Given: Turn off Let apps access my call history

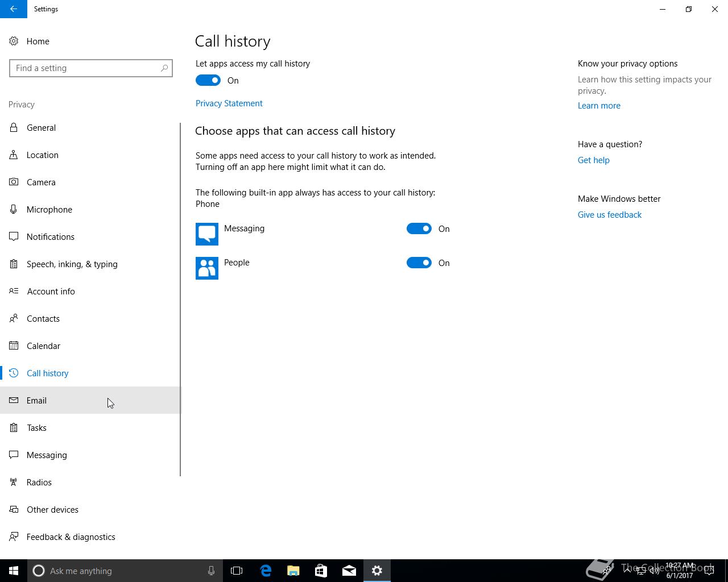Looking at the screenshot, I should coord(208,80).
